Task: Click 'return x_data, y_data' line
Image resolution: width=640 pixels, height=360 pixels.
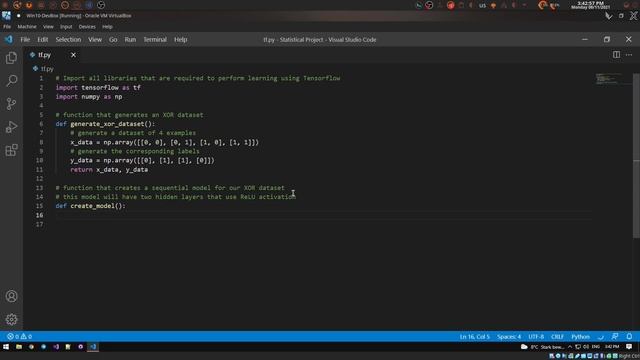Action: tap(109, 170)
